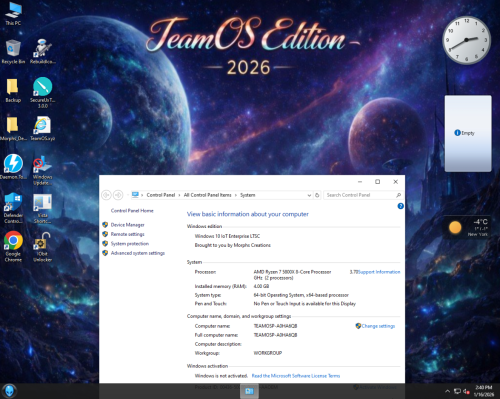Click Windows 10 IoT Enterprise LTSC text

[x=227, y=236]
